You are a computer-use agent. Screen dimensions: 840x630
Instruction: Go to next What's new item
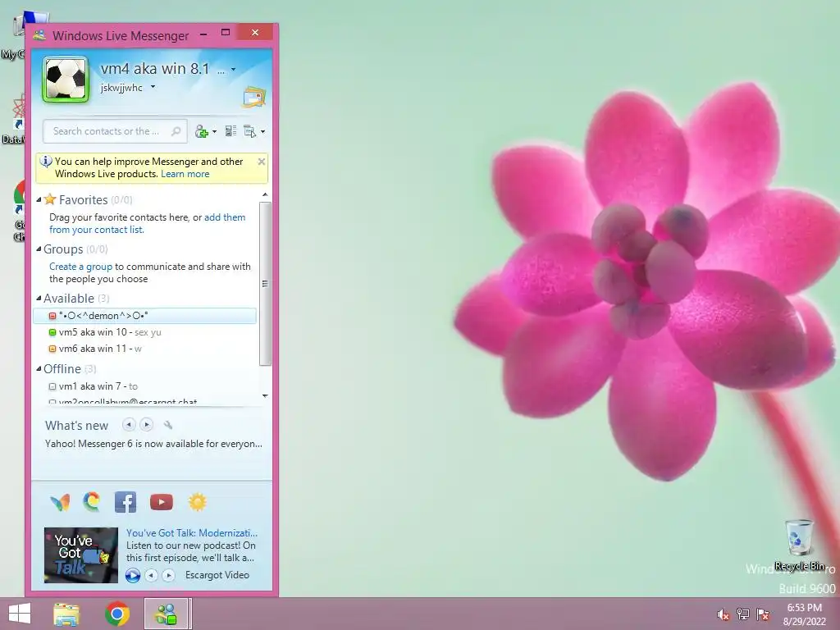coord(146,425)
